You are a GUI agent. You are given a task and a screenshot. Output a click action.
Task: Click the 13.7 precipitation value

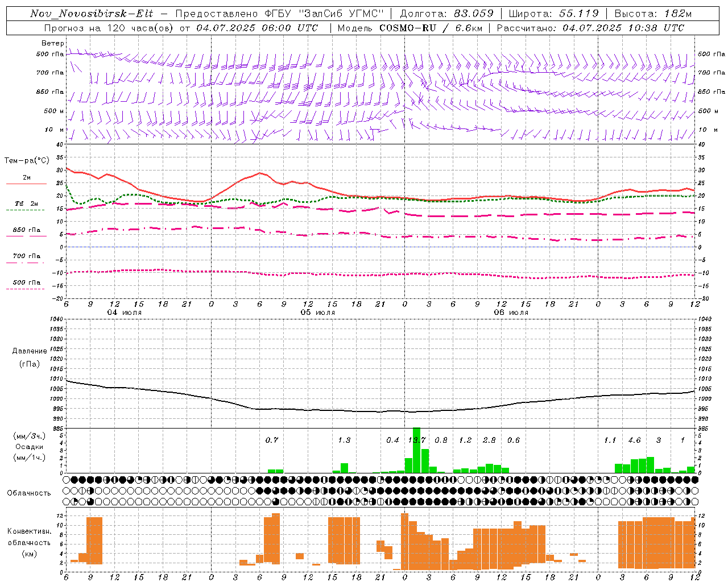(x=417, y=440)
